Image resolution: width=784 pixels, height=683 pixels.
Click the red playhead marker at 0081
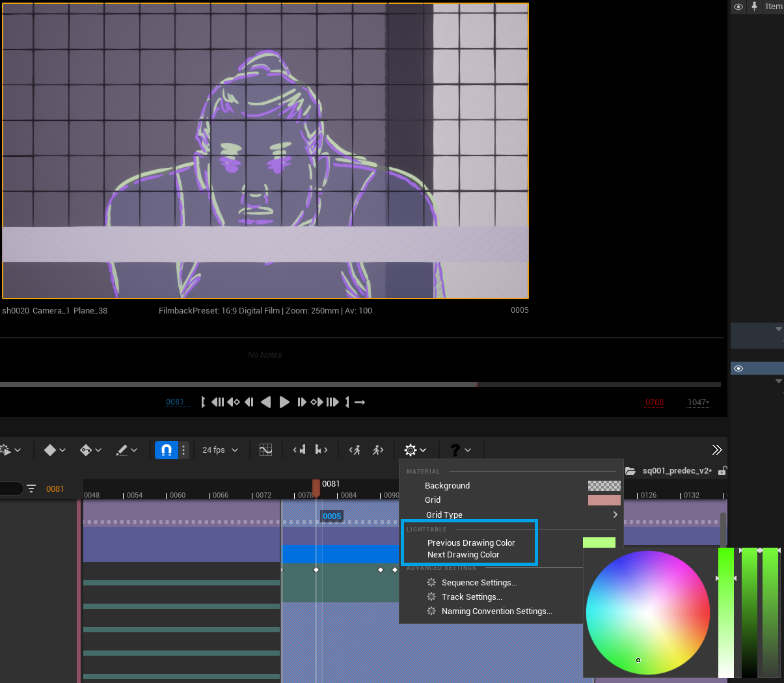point(316,487)
